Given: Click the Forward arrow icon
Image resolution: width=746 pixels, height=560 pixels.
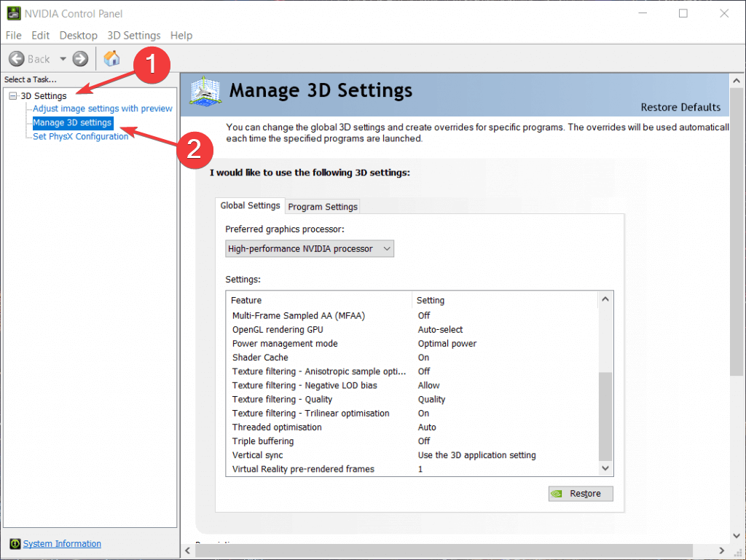Looking at the screenshot, I should 80,59.
